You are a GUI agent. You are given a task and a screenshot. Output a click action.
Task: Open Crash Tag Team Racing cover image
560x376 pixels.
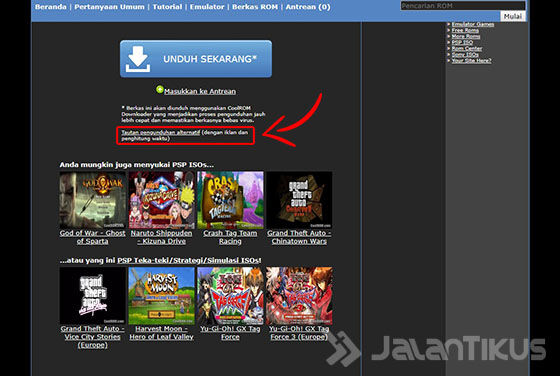(x=230, y=200)
